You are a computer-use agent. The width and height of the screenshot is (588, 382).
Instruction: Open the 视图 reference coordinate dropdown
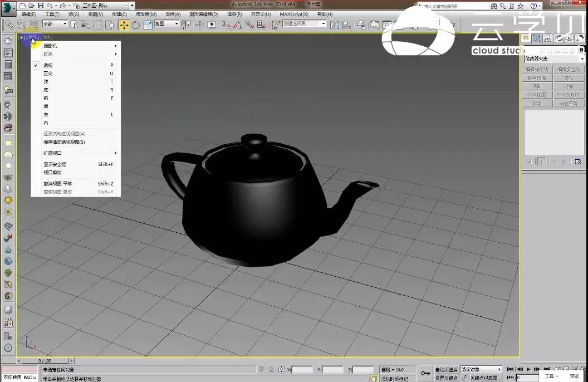click(167, 23)
